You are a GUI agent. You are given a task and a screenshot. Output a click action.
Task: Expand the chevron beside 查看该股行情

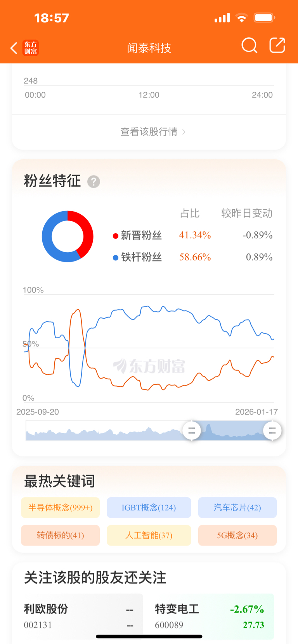pyautogui.click(x=184, y=132)
